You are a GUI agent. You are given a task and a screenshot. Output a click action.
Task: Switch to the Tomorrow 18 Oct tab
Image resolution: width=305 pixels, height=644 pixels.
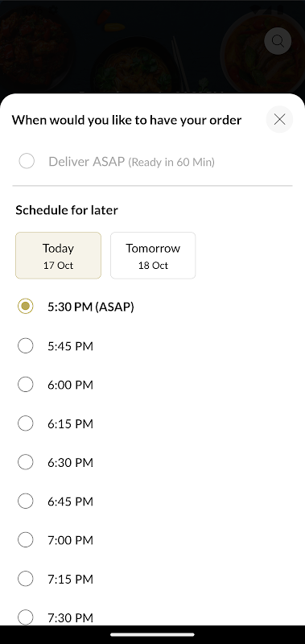pos(153,255)
